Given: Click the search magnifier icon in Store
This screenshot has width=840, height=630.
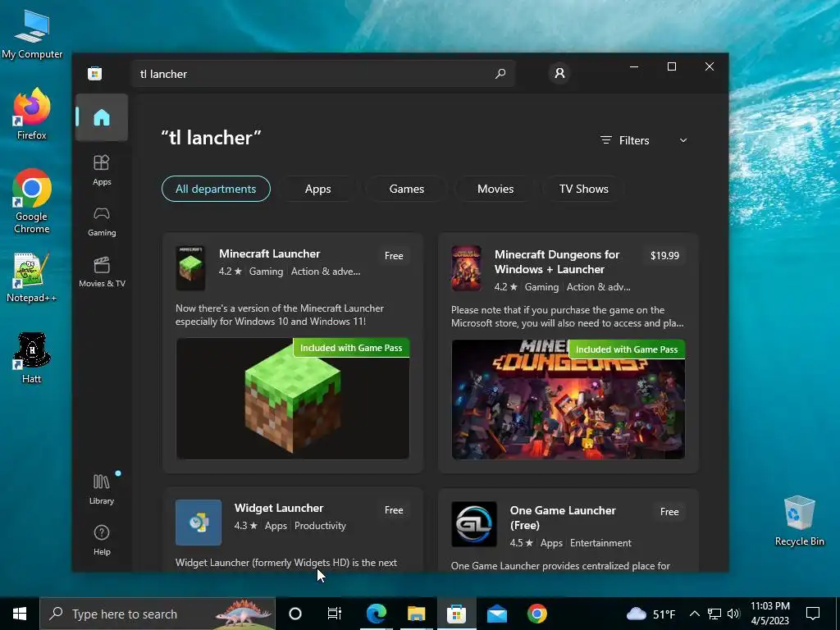Looking at the screenshot, I should point(500,73).
